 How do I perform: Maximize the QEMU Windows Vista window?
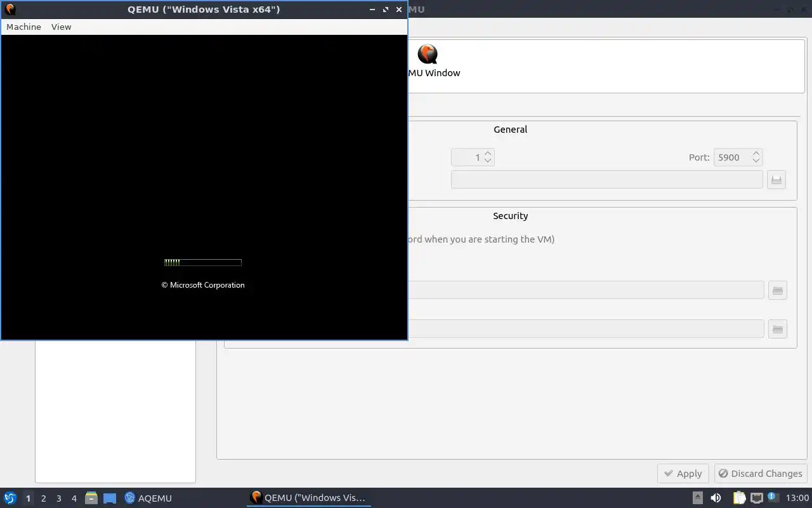point(385,10)
